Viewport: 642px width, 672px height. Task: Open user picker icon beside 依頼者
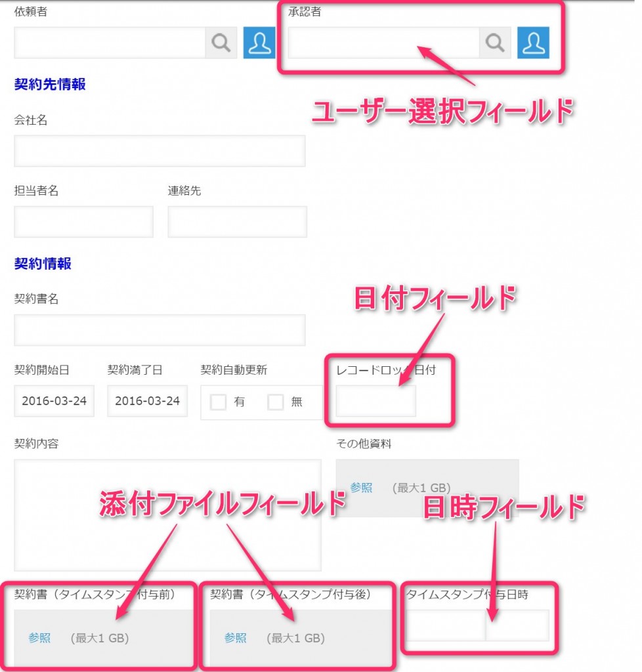[259, 43]
